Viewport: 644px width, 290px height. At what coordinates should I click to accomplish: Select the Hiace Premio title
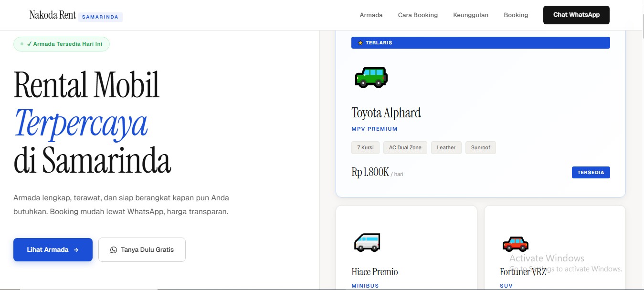pos(375,272)
